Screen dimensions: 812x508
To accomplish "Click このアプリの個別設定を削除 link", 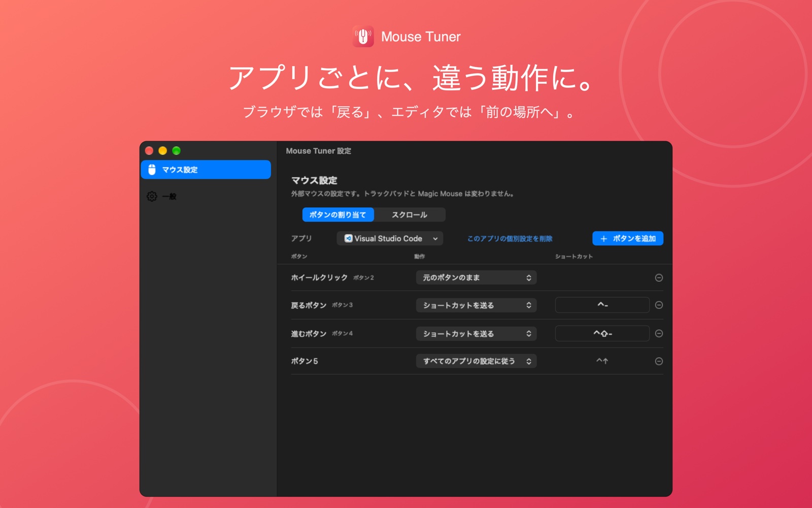I will (510, 239).
